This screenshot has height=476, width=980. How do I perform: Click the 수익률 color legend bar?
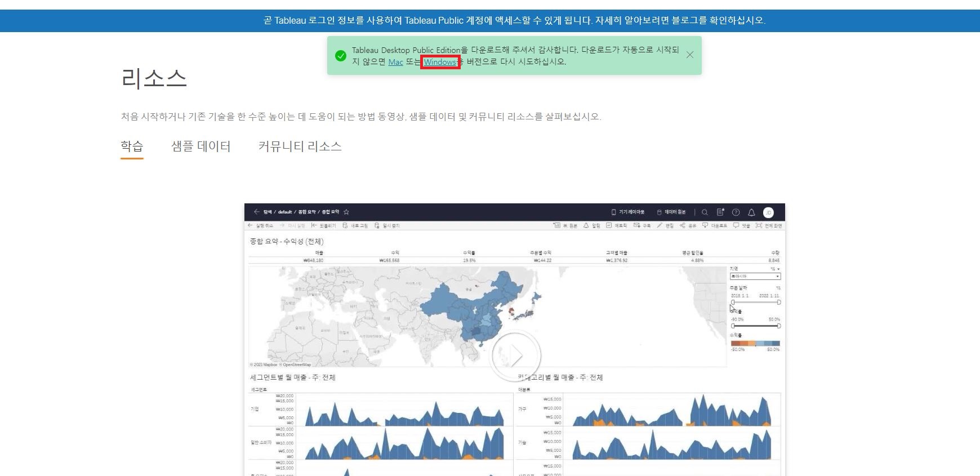coord(755,343)
